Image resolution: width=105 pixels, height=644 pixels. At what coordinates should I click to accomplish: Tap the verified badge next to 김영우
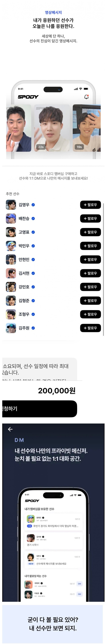[x=33, y=205]
